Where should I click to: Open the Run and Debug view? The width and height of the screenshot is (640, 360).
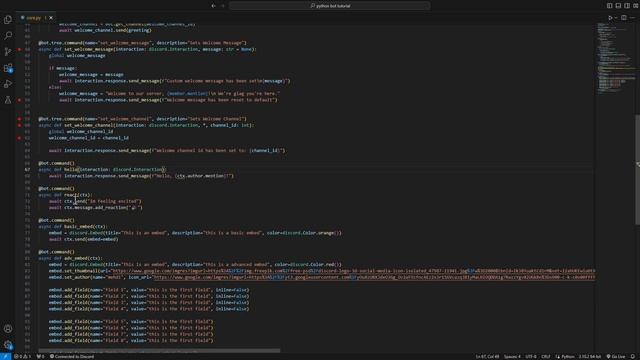coord(8,84)
